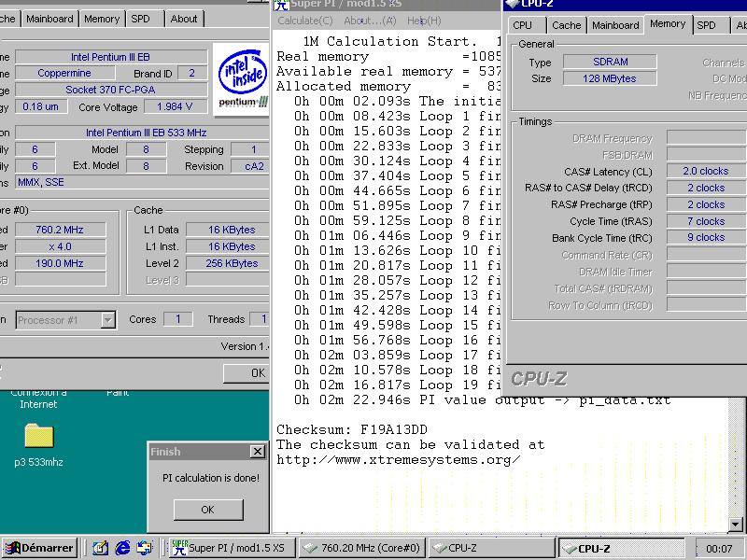
Task: Click the 0.18 um technology value
Action: [x=40, y=106]
